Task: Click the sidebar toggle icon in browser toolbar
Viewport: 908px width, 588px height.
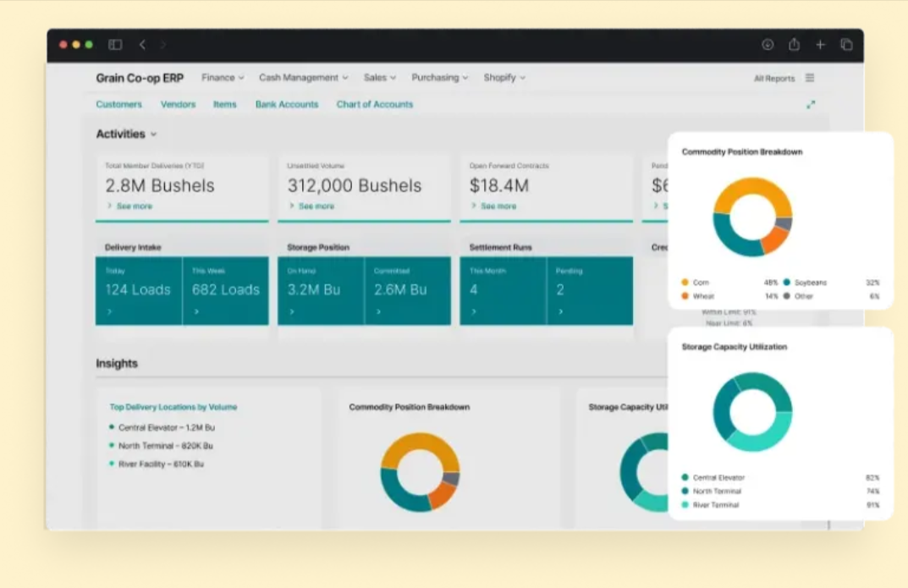Action: (115, 45)
